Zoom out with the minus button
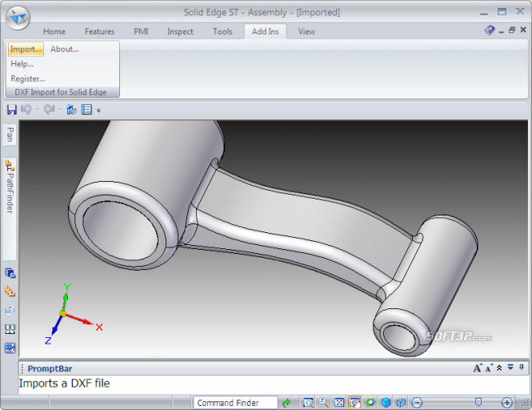 point(417,403)
